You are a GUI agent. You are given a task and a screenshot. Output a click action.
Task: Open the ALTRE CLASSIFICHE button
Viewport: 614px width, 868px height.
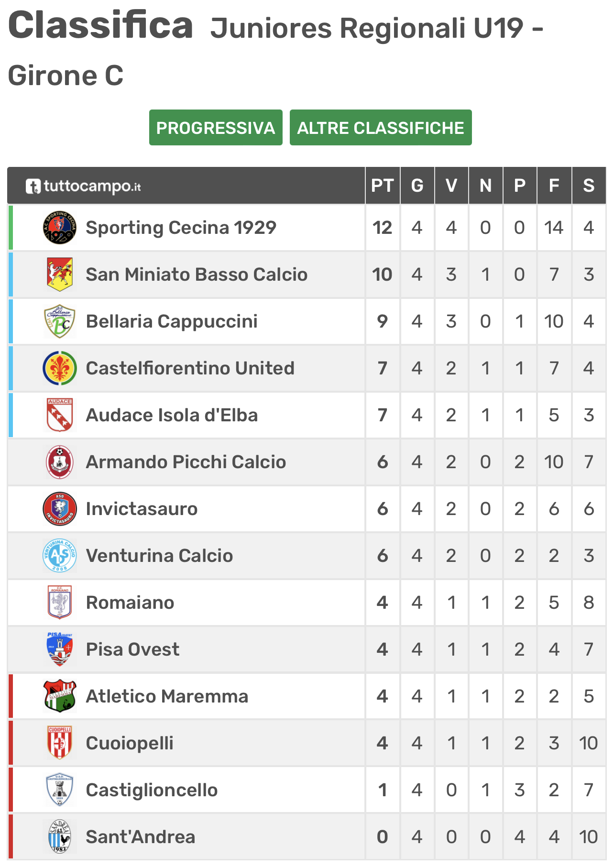(381, 128)
